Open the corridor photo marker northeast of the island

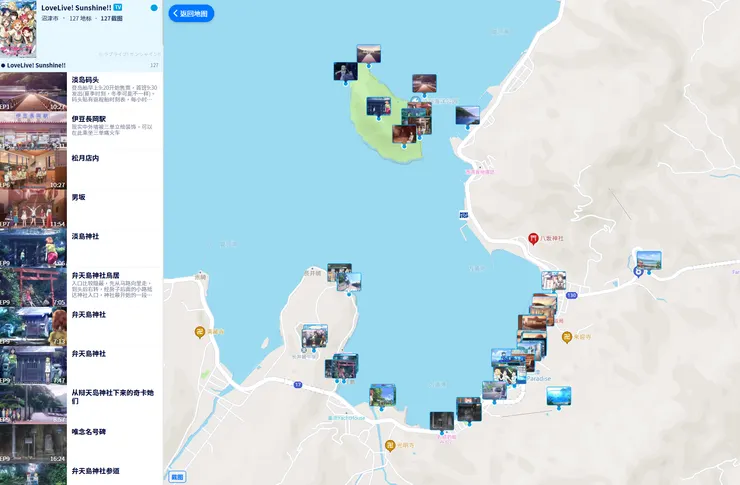(424, 83)
